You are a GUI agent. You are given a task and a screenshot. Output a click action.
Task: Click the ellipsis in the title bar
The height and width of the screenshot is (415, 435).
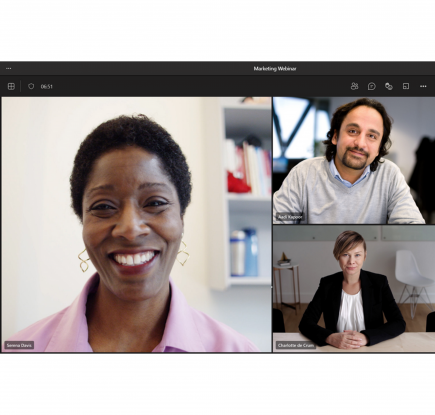coord(9,68)
